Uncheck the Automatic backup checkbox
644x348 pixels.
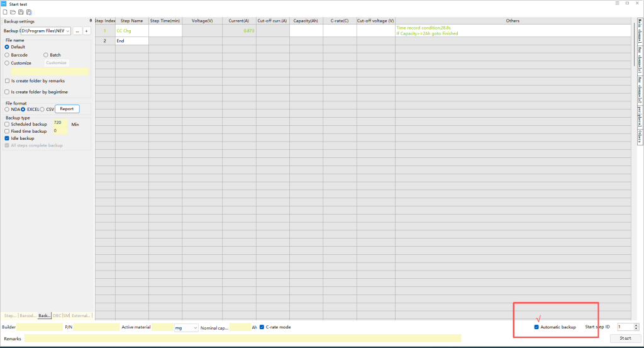tap(536, 327)
